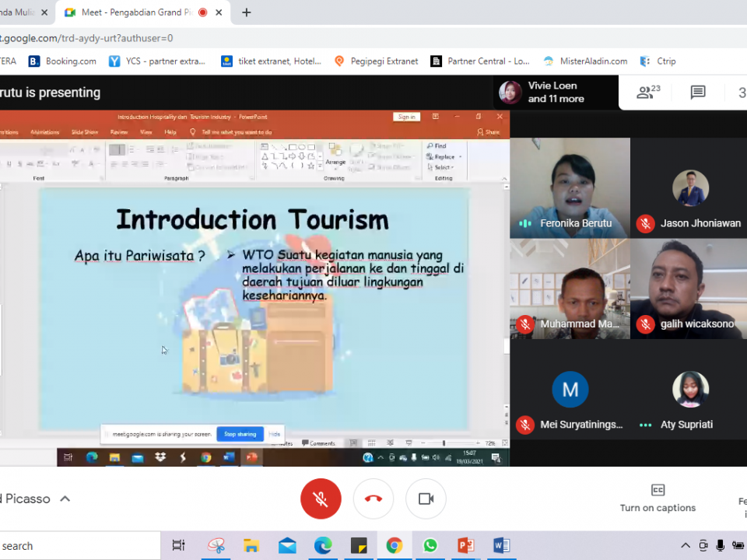The height and width of the screenshot is (560, 747).
Task: Select Jason Jhoniawan's participant tile
Action: [x=689, y=188]
